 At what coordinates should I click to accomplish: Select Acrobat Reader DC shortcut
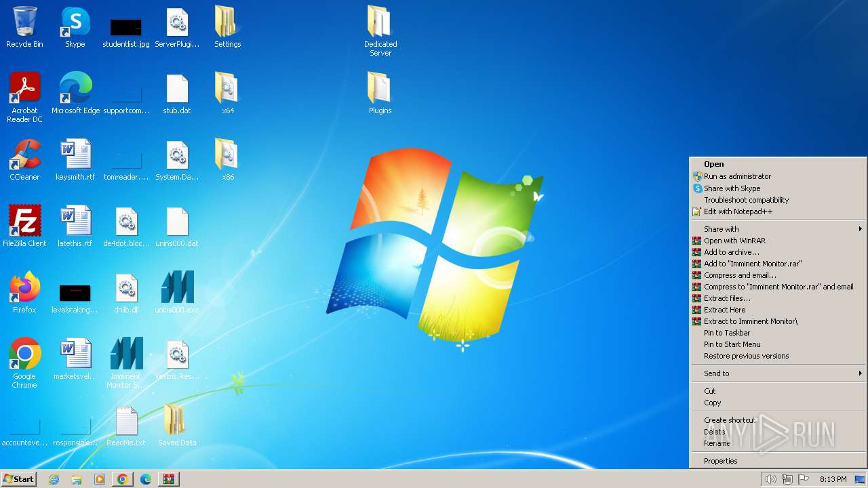pos(24,98)
